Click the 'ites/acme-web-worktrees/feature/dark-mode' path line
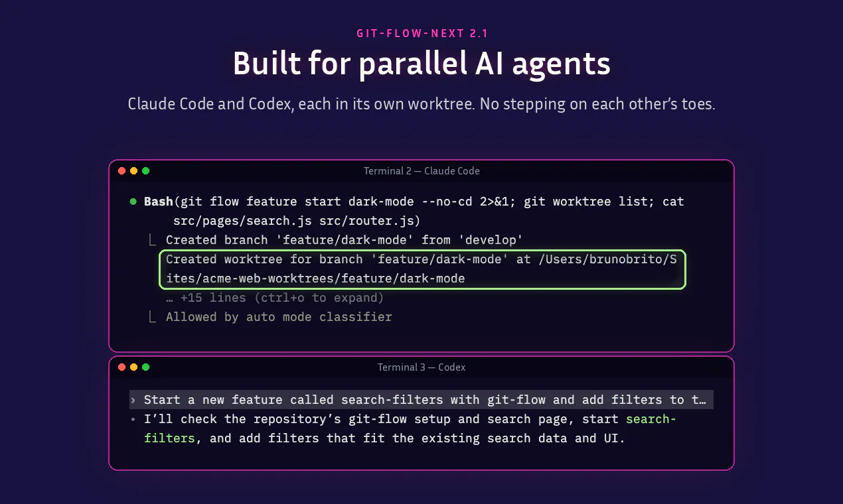 click(x=315, y=279)
